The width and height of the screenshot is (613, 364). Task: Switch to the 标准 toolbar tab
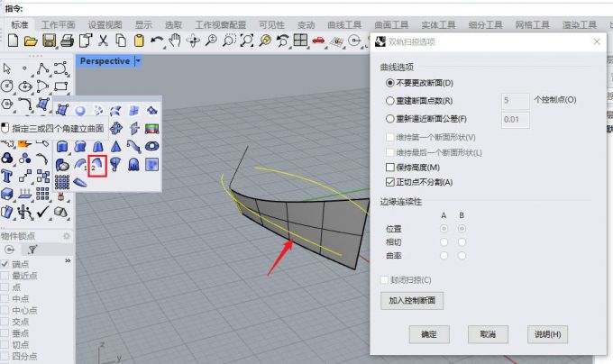coord(20,25)
